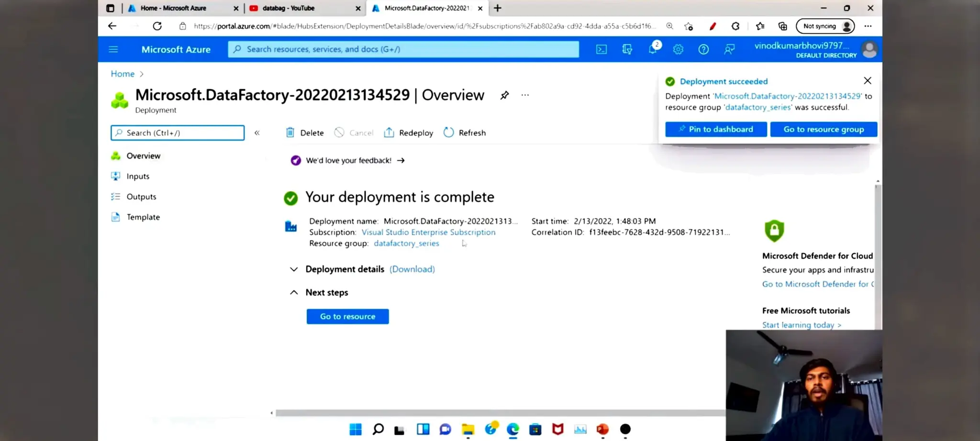Click the horizontal scrollbar at the bottom of the page
The height and width of the screenshot is (441, 980).
point(500,413)
